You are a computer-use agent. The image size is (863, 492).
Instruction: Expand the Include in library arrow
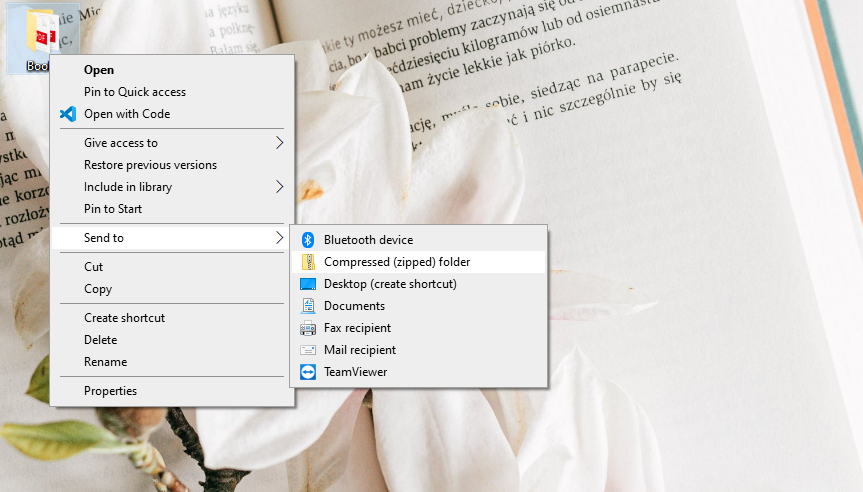(280, 187)
